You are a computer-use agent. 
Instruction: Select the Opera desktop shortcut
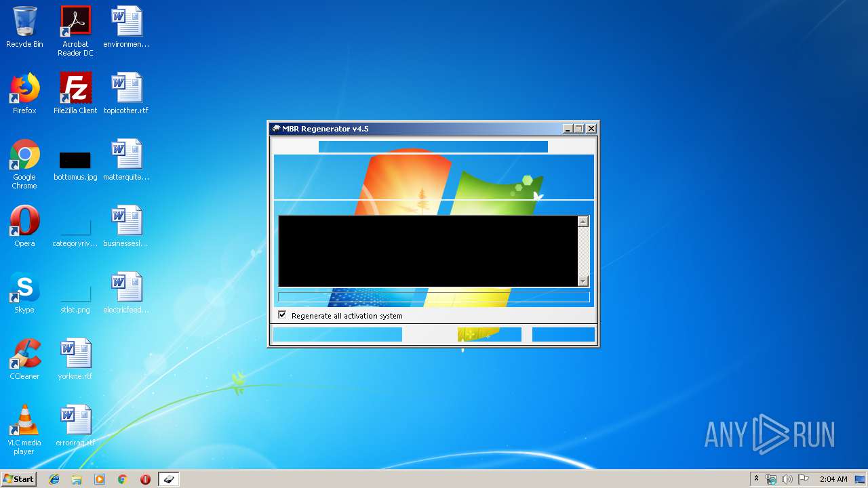point(24,226)
